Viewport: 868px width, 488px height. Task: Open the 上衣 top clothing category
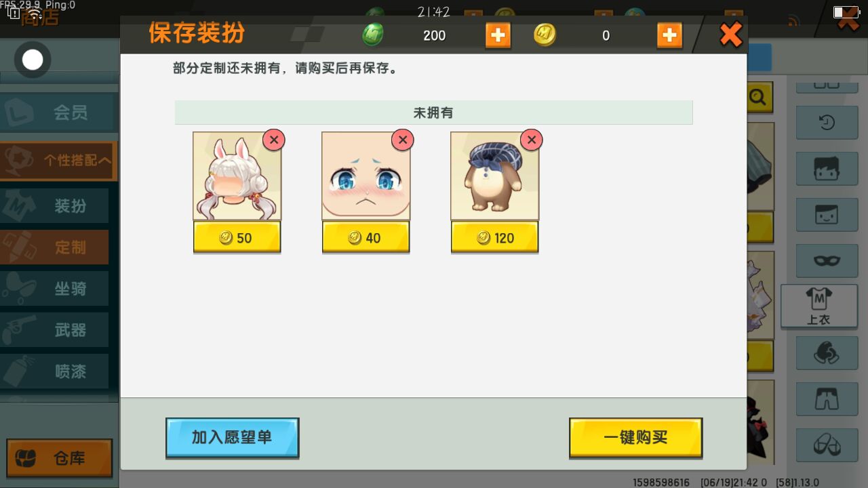point(818,305)
